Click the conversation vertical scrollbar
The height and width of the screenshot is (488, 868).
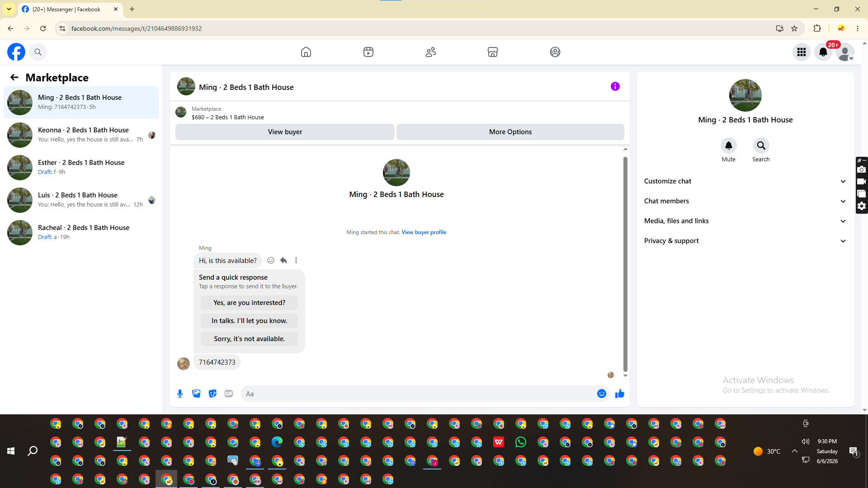625,264
